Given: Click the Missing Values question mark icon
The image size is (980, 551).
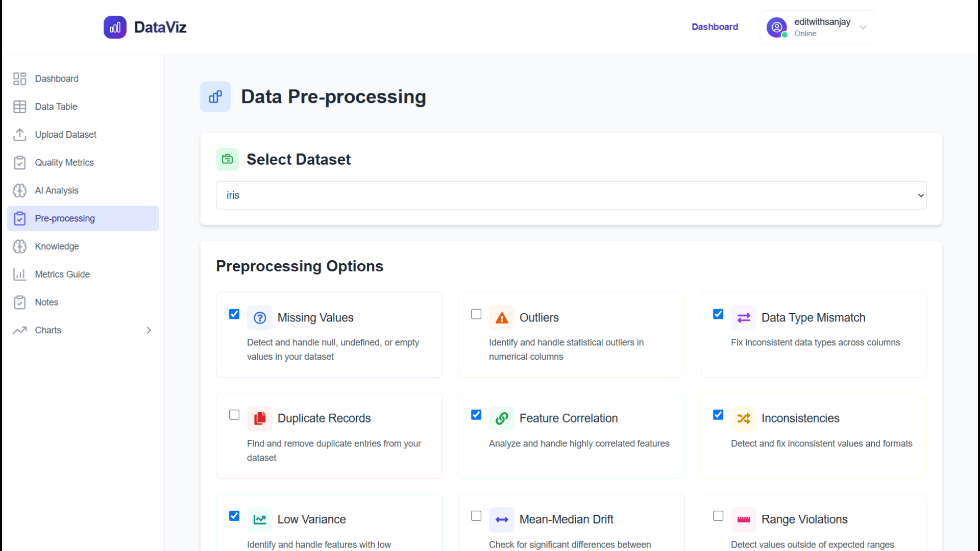Looking at the screenshot, I should click(260, 318).
